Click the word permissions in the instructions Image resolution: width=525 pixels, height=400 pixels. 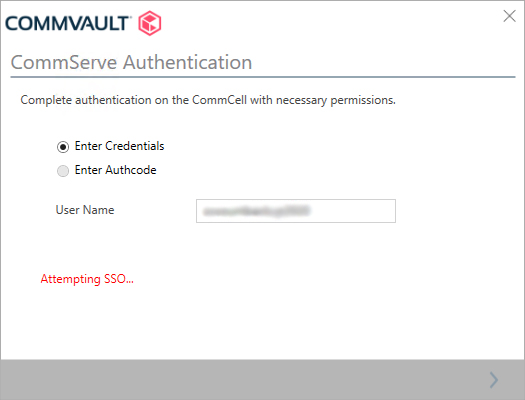pyautogui.click(x=363, y=100)
